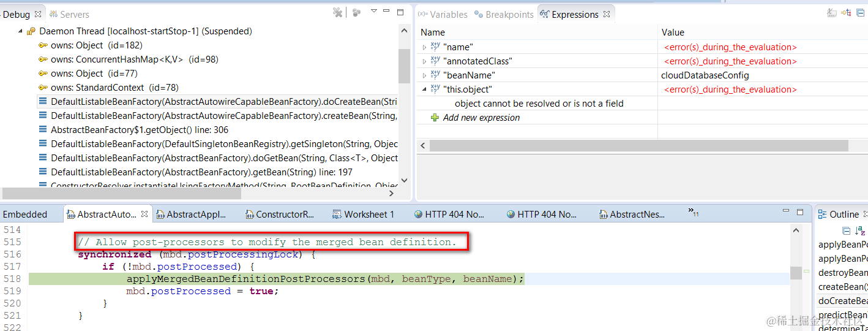
Task: Click the Show Type Names icon in Expressions
Action: pyautogui.click(x=832, y=12)
